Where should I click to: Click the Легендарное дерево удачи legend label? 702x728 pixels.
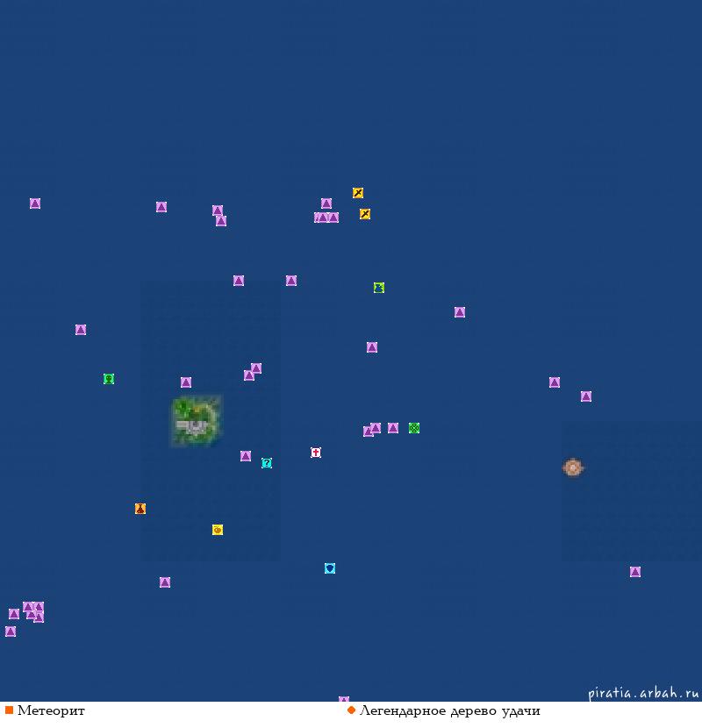[450, 710]
